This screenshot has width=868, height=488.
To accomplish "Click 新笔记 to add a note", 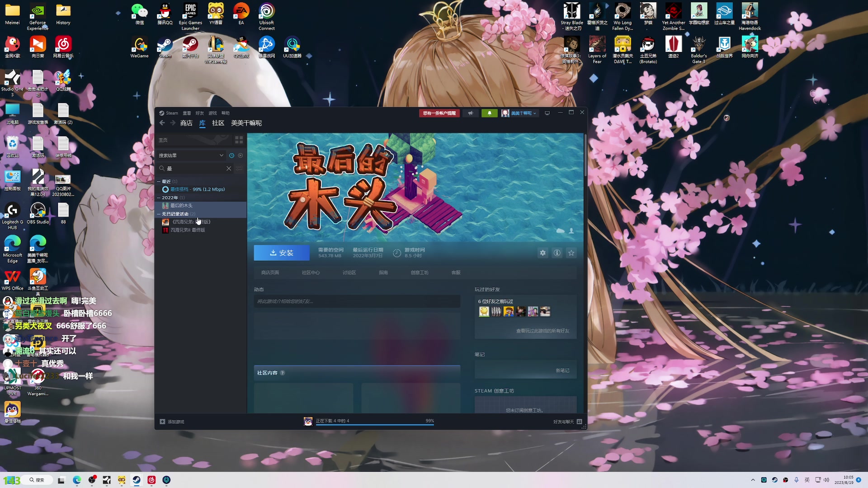I will coord(562,371).
